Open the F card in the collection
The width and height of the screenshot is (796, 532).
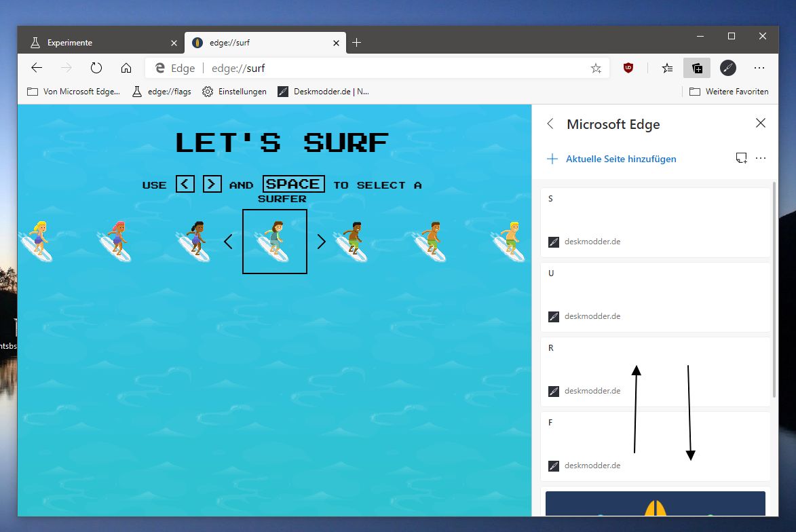click(x=656, y=446)
